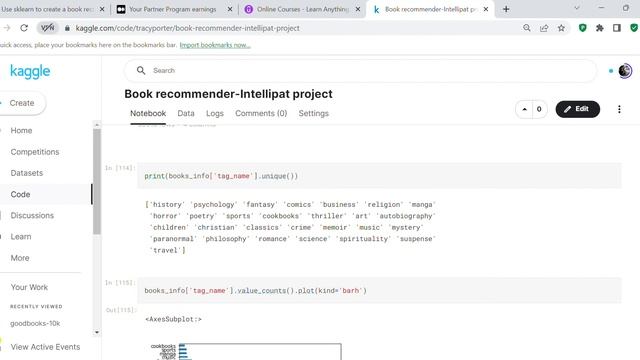
Task: Click the sidebar scroll up arrow
Action: point(97,124)
